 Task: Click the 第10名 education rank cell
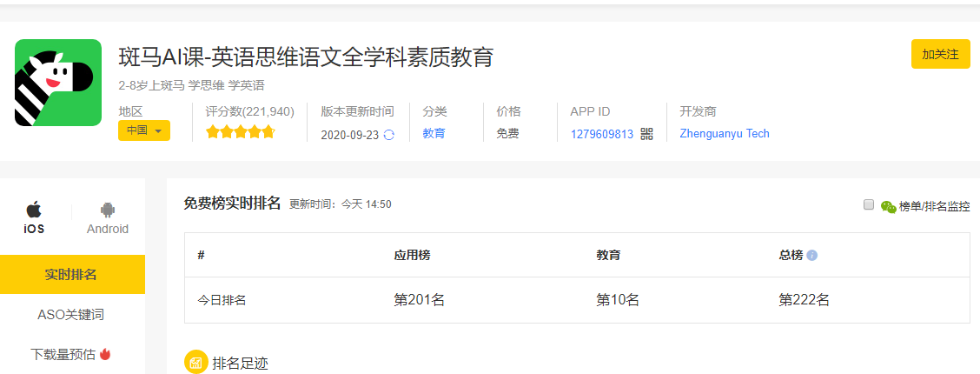[x=618, y=300]
